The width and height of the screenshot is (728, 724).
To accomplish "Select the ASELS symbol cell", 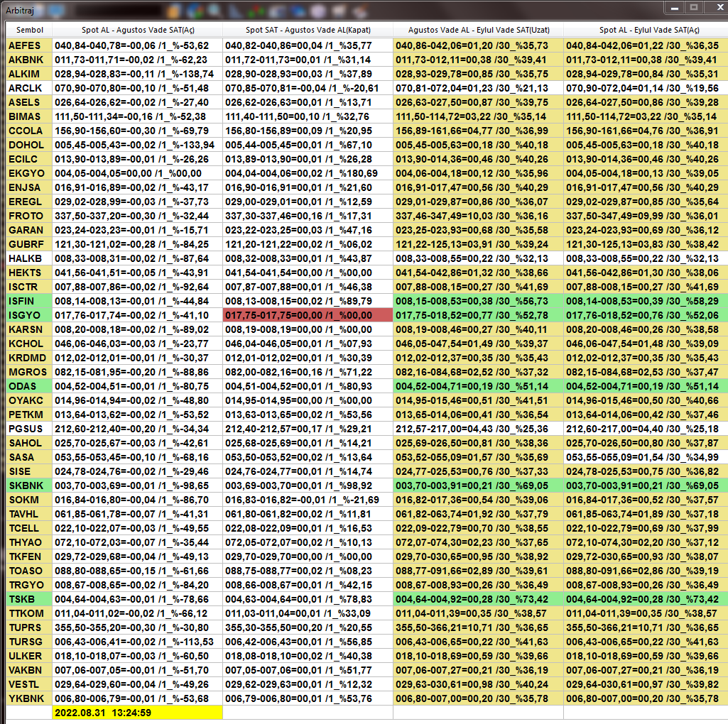I will 29,102.
